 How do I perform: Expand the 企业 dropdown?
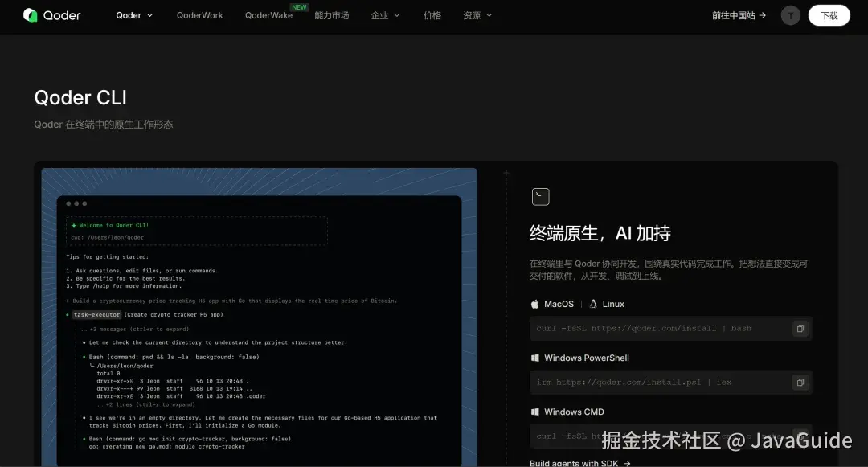(x=385, y=15)
